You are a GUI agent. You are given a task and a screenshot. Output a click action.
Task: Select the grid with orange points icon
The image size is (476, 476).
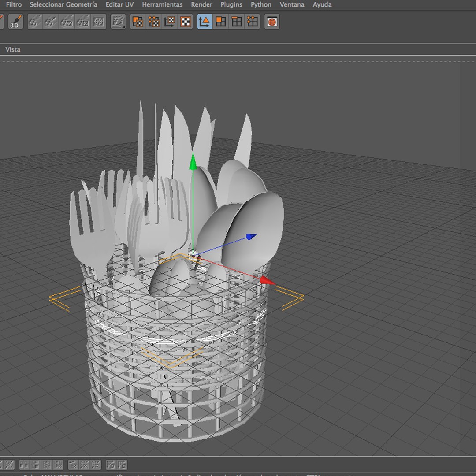coord(252,22)
